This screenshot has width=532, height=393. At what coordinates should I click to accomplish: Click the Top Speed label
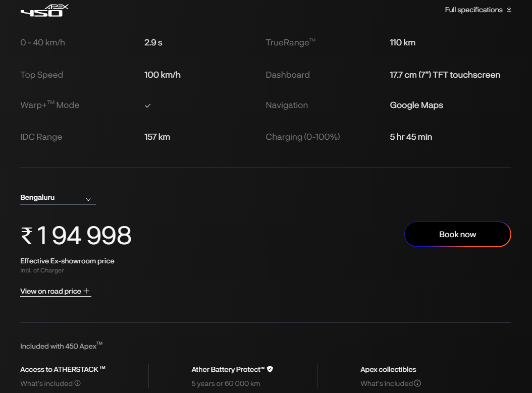click(x=42, y=75)
